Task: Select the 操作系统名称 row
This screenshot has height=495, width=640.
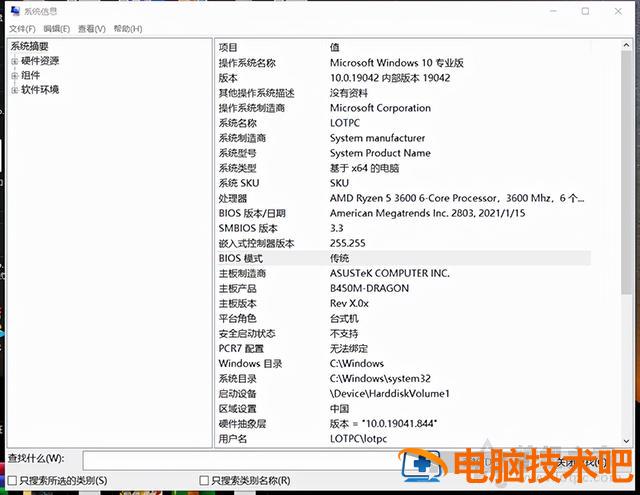Action: (x=403, y=63)
